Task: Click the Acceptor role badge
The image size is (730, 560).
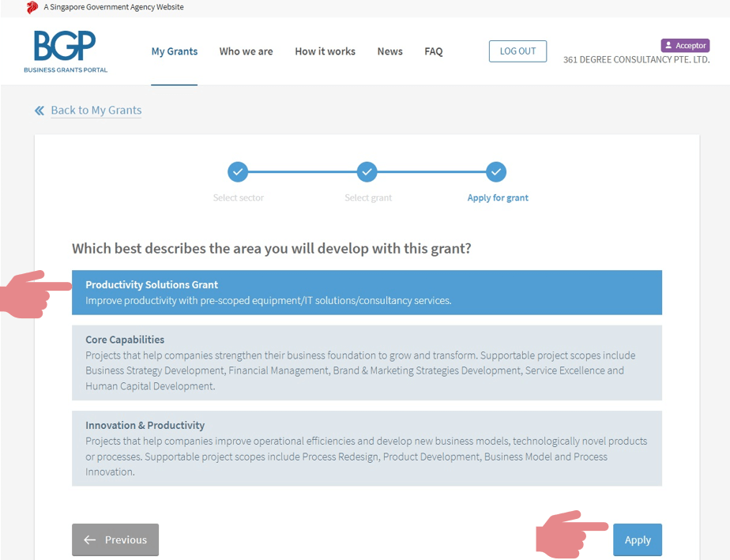Action: pyautogui.click(x=685, y=46)
